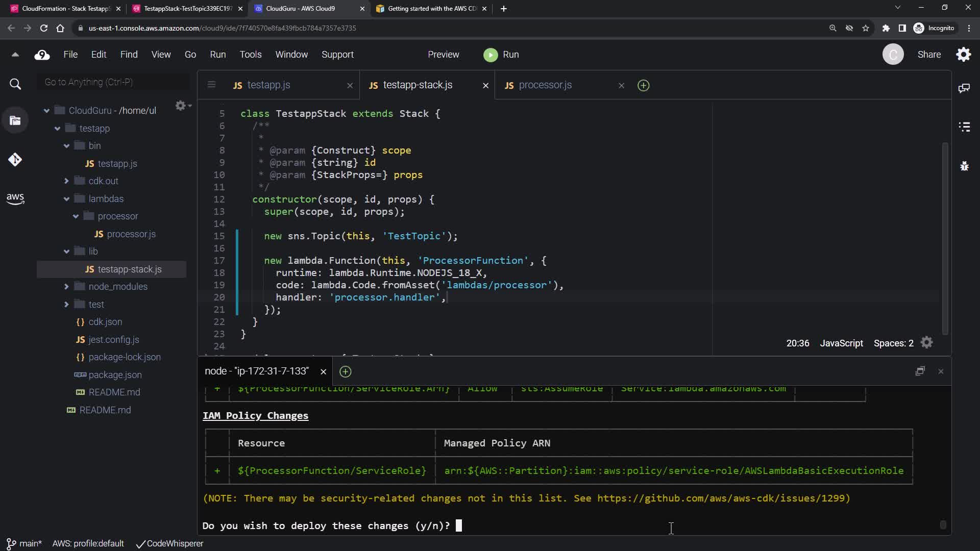Open the file tree settings gear dropdown
The image size is (980, 551).
coord(182,106)
